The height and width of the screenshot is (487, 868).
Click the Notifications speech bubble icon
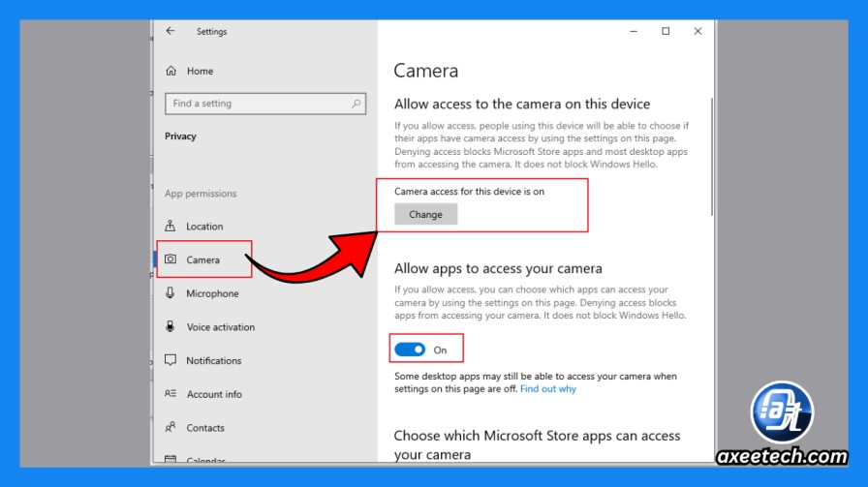170,360
